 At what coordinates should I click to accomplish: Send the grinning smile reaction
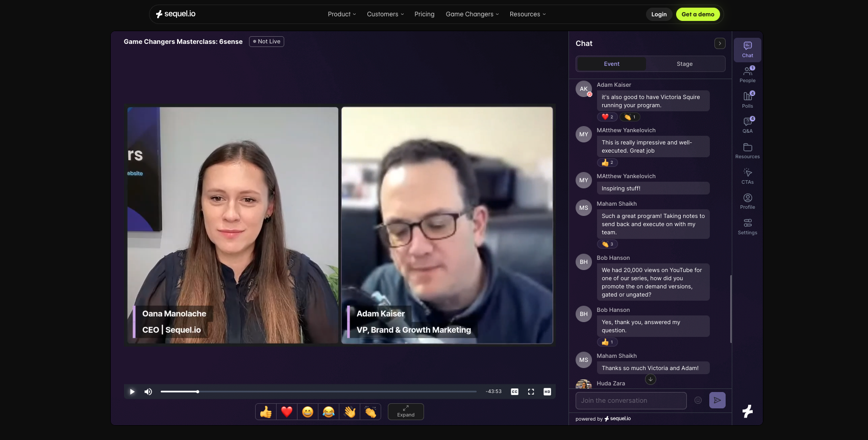(x=308, y=411)
